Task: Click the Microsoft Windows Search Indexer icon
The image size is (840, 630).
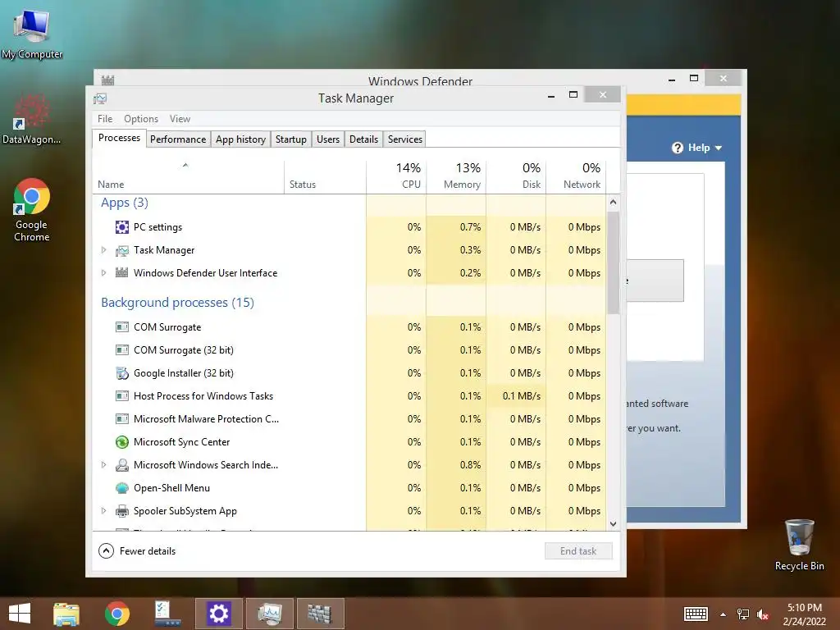Action: (121, 465)
